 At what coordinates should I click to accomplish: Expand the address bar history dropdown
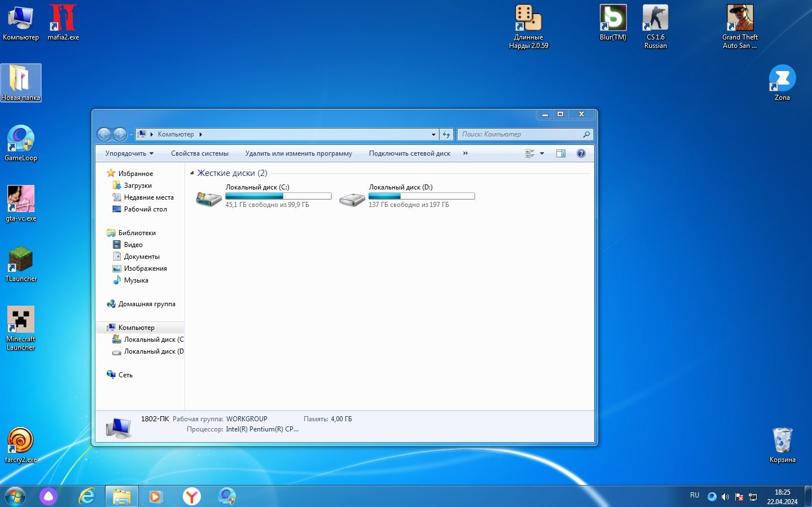point(433,134)
